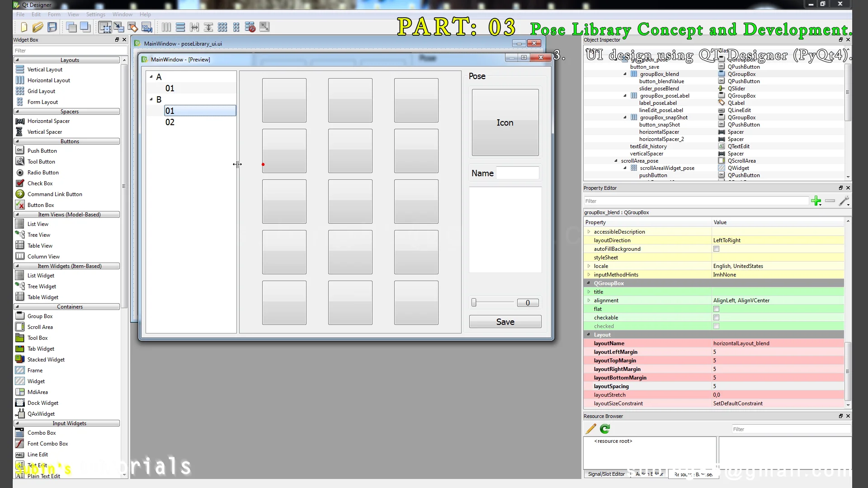
Task: Use the Break Layout toolbar icon
Action: [250, 27]
